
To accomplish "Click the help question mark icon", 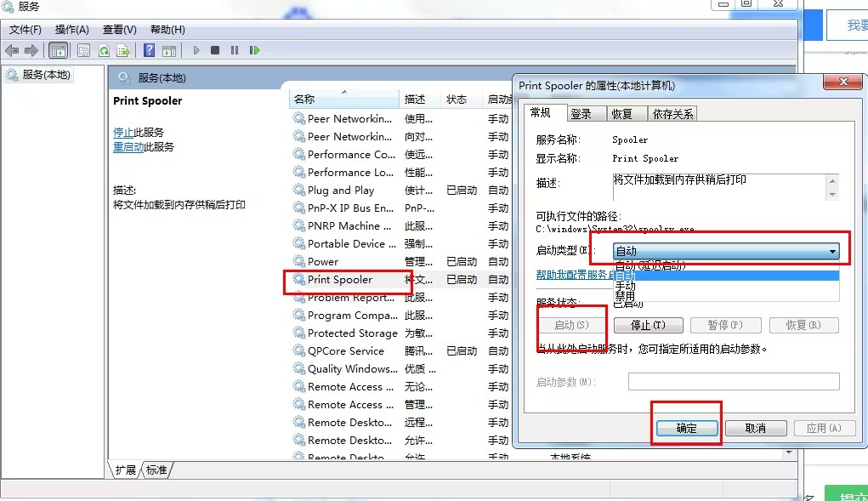I will (150, 49).
